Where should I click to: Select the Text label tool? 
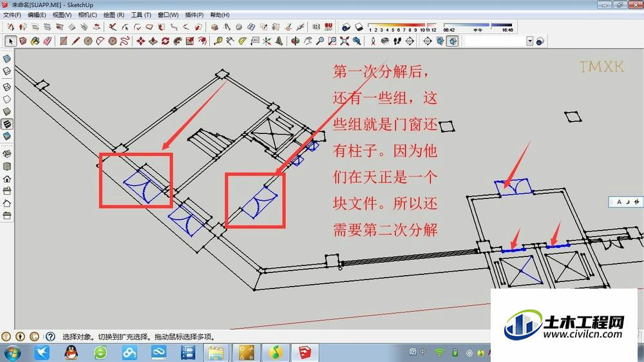click(x=254, y=41)
